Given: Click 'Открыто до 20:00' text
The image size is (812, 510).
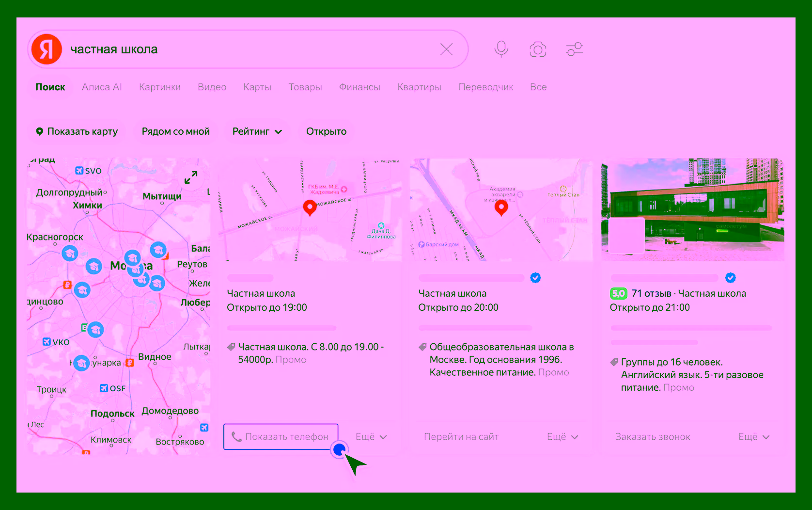Looking at the screenshot, I should 458,307.
